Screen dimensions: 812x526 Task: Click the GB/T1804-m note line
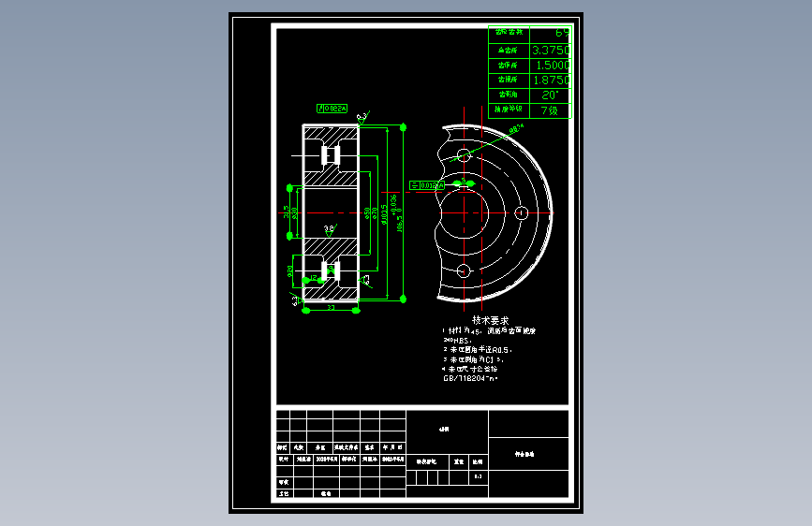pyautogui.click(x=470, y=378)
